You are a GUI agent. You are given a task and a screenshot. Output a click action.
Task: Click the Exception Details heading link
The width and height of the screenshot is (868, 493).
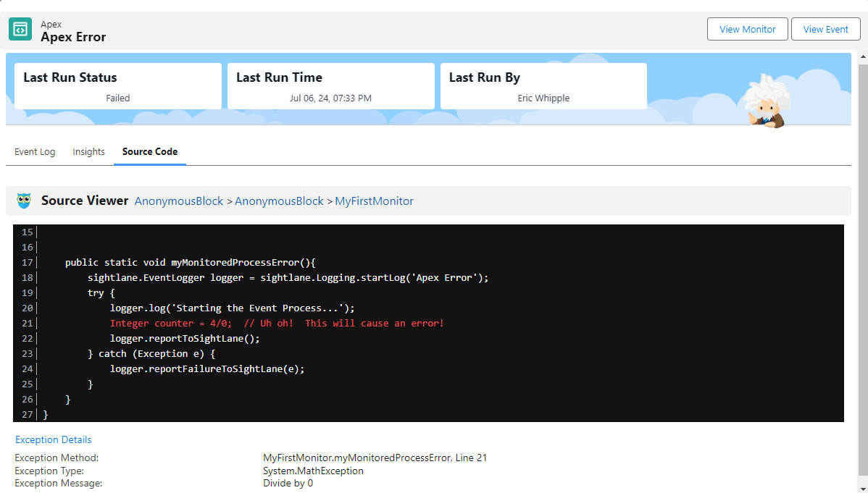(54, 439)
